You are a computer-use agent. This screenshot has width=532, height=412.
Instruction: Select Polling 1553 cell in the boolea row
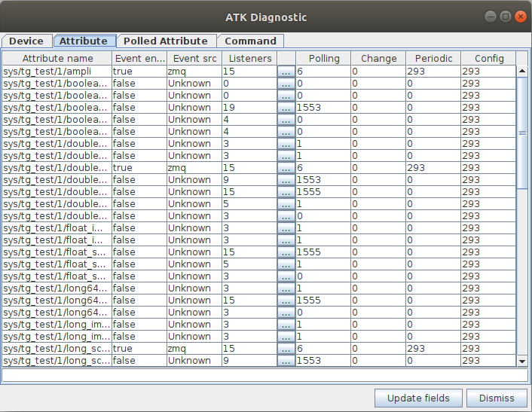pyautogui.click(x=323, y=108)
